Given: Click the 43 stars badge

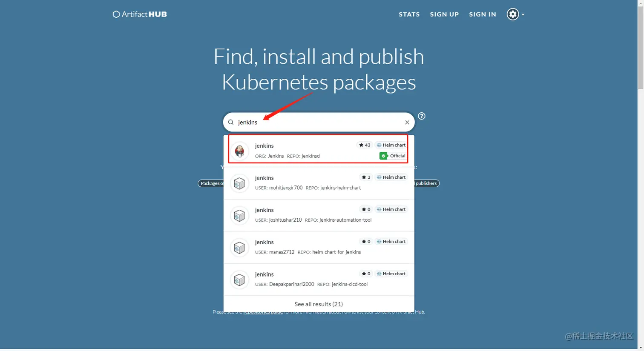Looking at the screenshot, I should [x=365, y=145].
